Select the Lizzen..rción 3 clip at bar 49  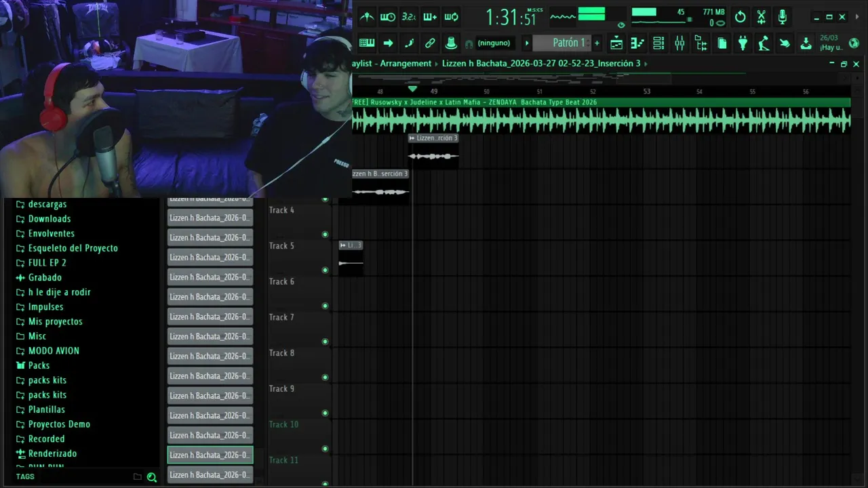pyautogui.click(x=433, y=150)
